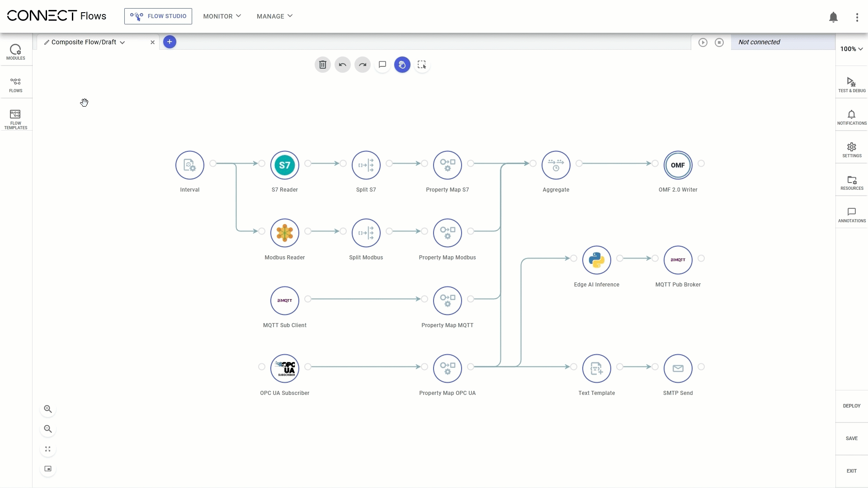Select the MQTT Pub Broker node

pos(678,260)
